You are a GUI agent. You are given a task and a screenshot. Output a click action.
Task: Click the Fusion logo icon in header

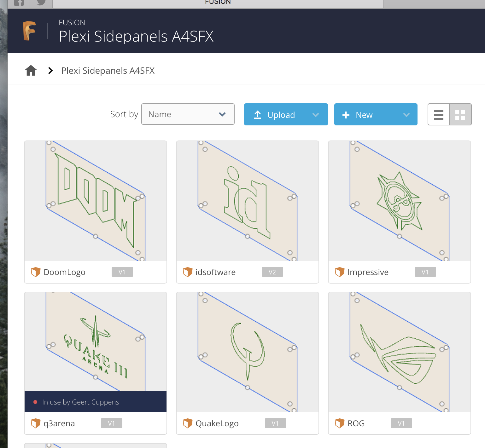[30, 31]
